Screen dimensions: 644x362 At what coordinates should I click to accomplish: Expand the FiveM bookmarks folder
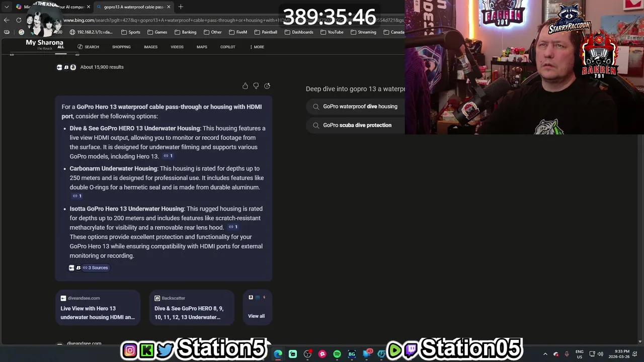[x=238, y=32]
